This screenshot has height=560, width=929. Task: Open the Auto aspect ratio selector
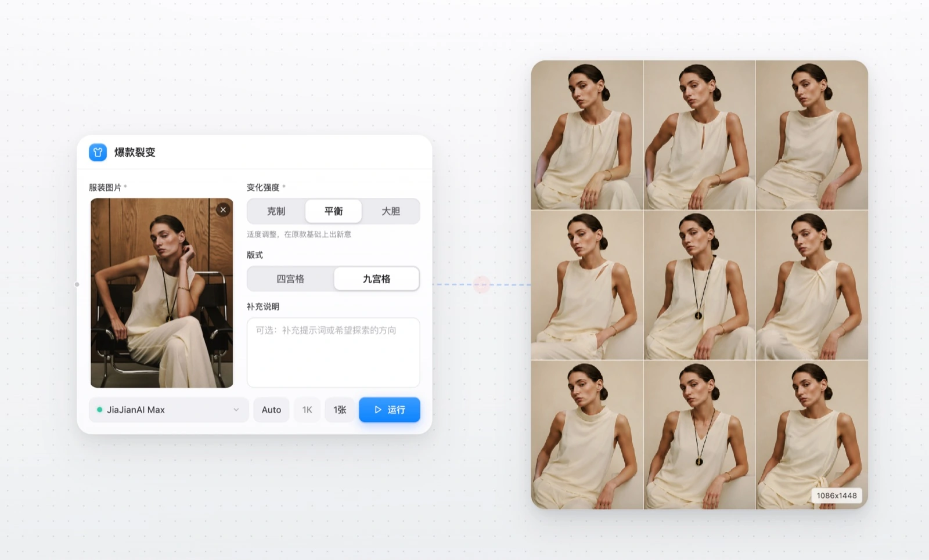point(271,410)
